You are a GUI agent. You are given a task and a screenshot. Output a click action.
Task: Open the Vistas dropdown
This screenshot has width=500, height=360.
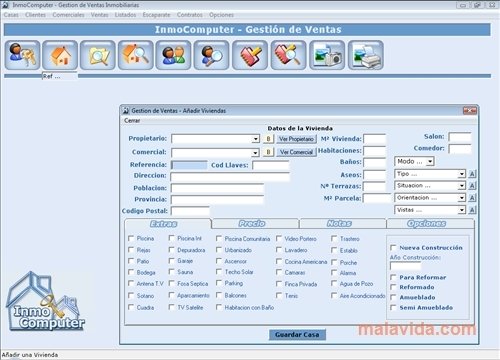tap(461, 210)
